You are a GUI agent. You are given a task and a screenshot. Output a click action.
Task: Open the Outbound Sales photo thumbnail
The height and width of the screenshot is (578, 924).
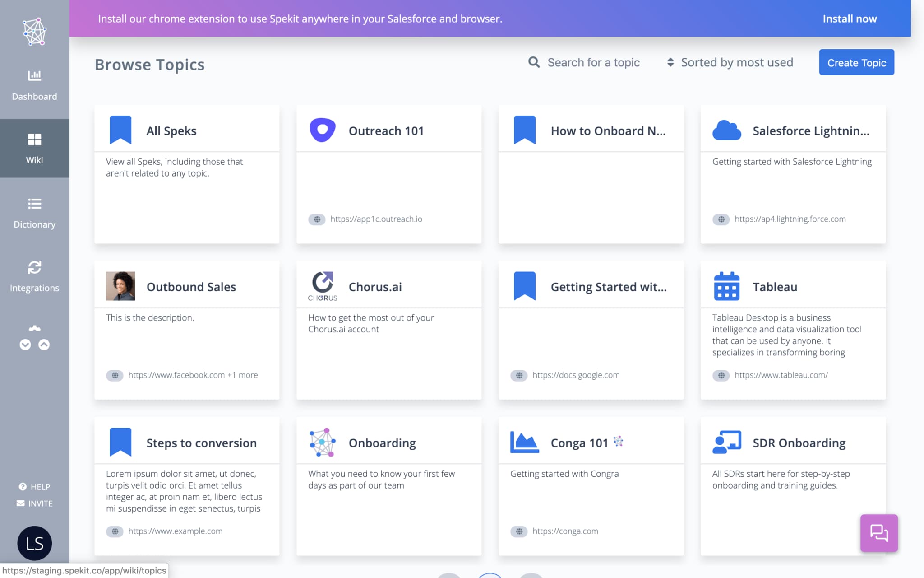click(120, 286)
